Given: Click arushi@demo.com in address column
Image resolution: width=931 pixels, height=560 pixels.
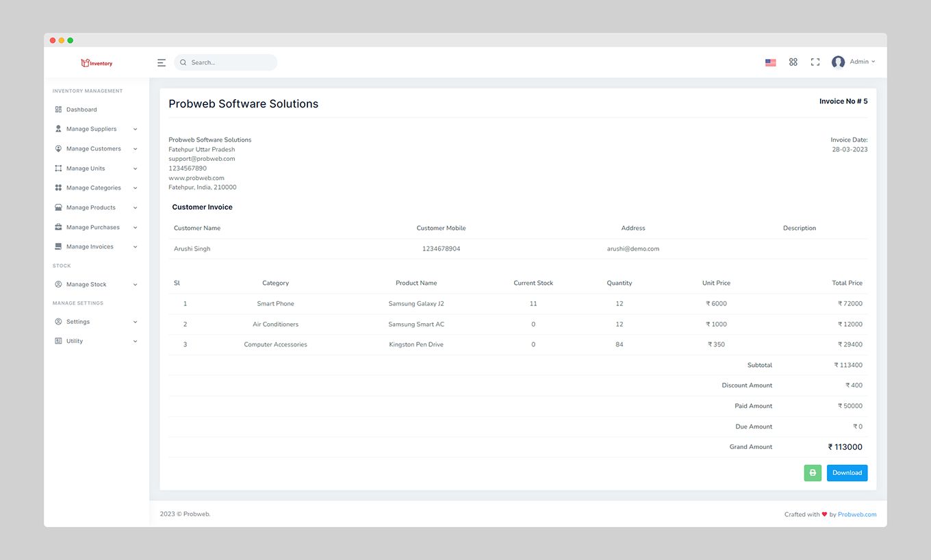Looking at the screenshot, I should [633, 249].
